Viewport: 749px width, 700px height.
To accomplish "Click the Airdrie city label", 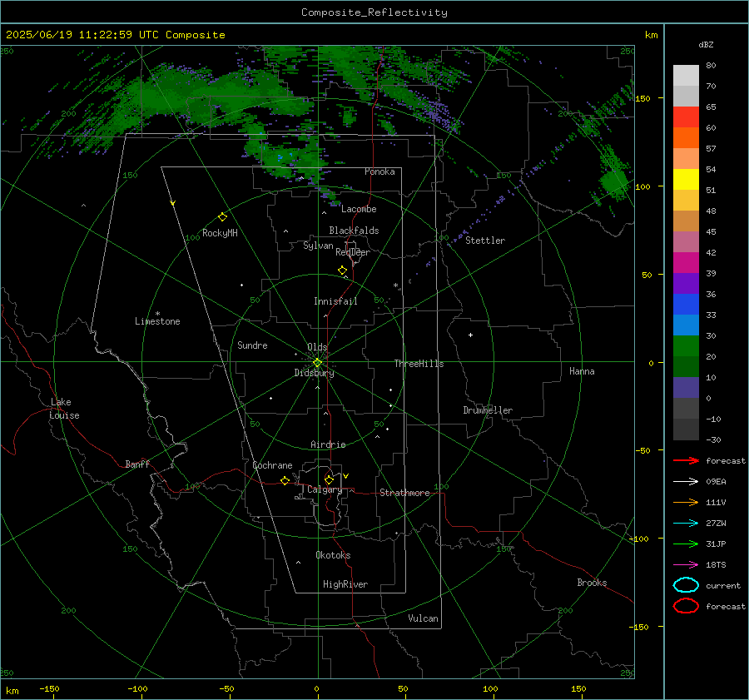I will pos(328,444).
